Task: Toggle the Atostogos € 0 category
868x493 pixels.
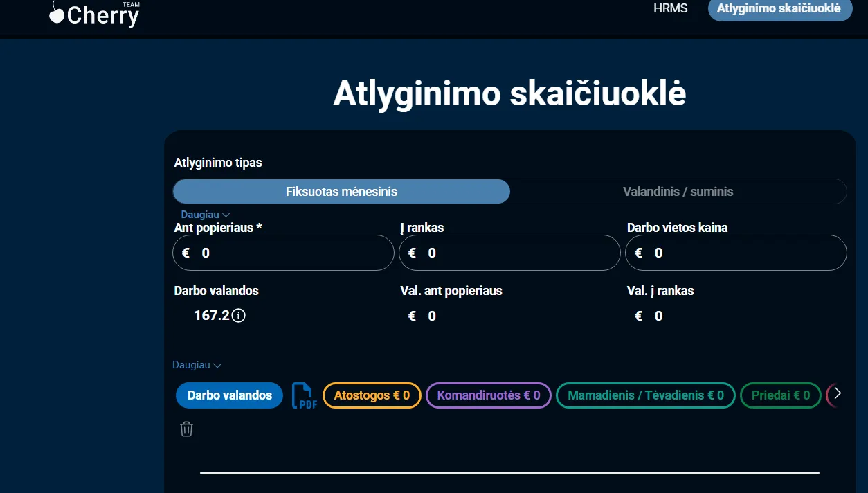Action: coord(372,395)
